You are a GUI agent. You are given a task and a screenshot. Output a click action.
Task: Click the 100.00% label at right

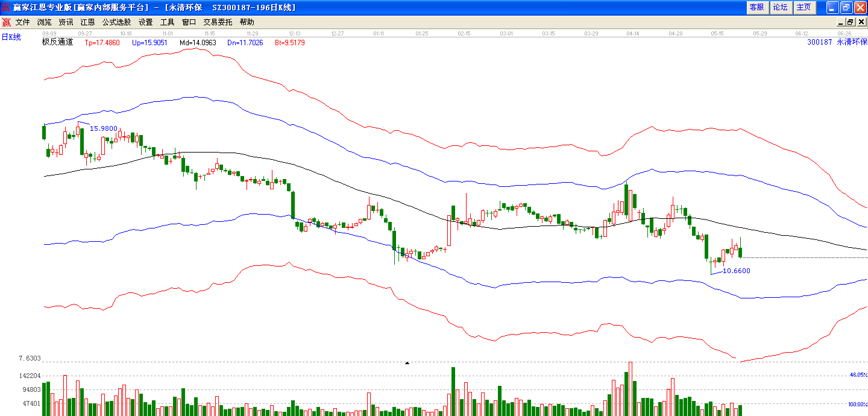857,404
